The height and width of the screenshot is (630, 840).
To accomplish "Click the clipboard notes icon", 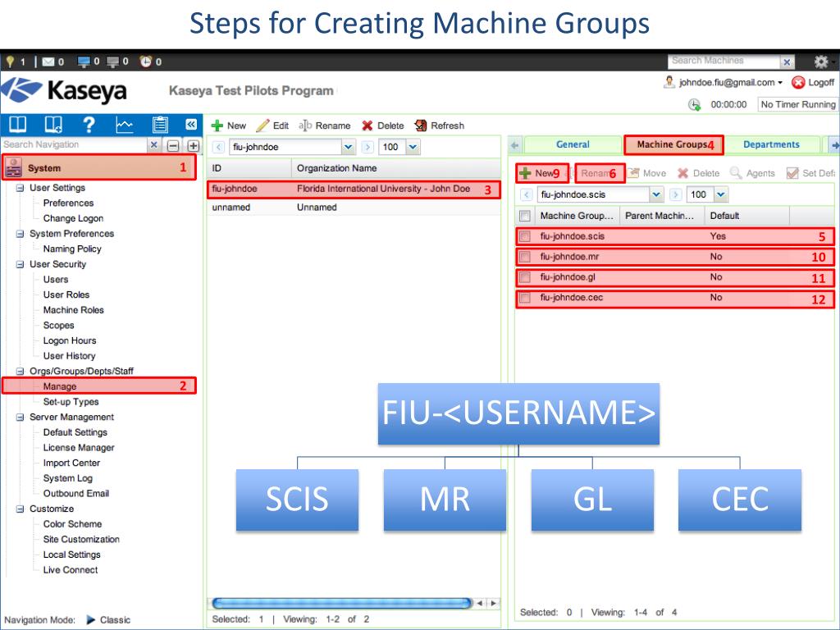I will [161, 125].
